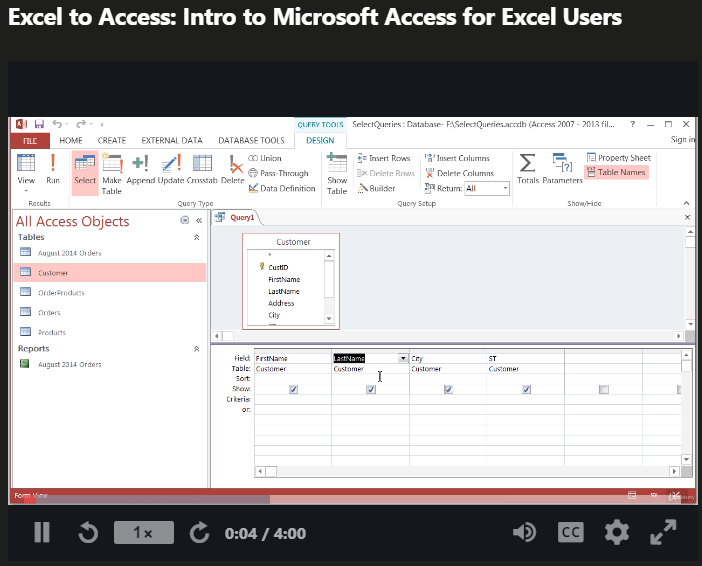Open the All Access Objects pane menu

coord(184,220)
